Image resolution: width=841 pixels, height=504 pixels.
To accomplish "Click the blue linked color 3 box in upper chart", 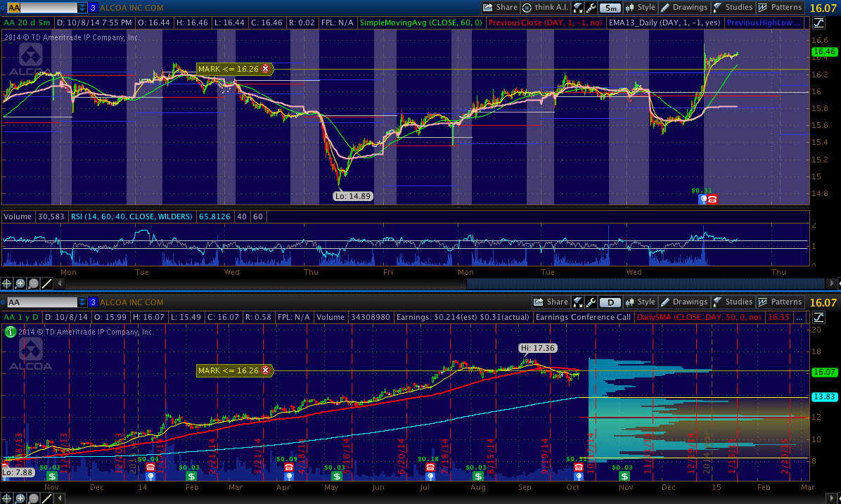I will (93, 8).
